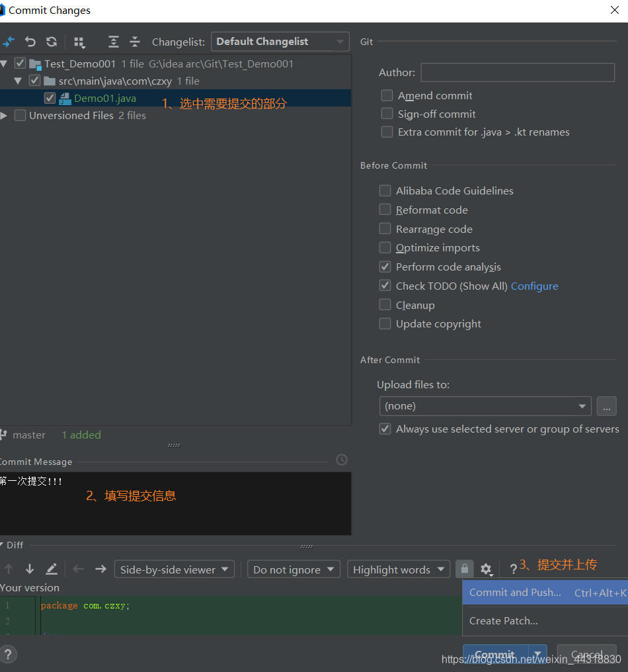
Task: Open commit message history clock icon
Action: (x=341, y=460)
